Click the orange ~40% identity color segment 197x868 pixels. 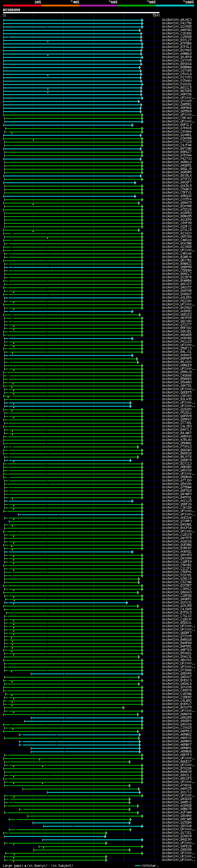point(60,6)
